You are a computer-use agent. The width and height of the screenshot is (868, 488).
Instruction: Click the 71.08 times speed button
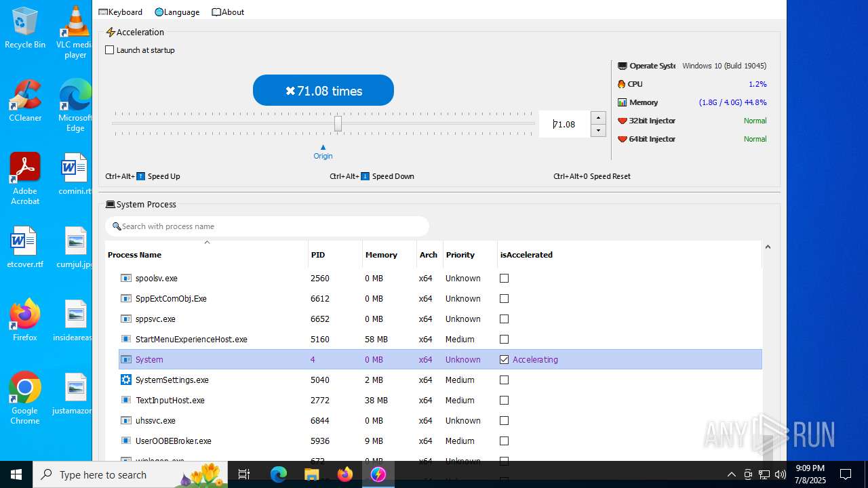point(323,90)
